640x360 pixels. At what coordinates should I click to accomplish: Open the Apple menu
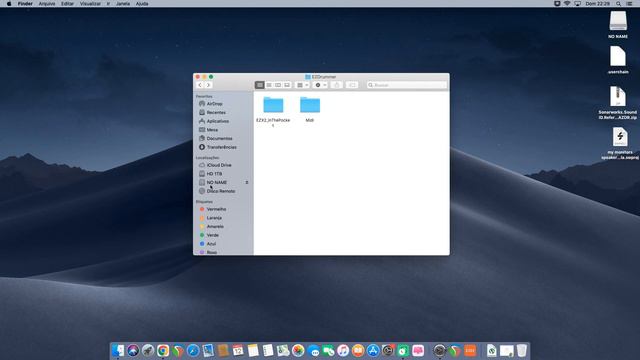coord(9,4)
